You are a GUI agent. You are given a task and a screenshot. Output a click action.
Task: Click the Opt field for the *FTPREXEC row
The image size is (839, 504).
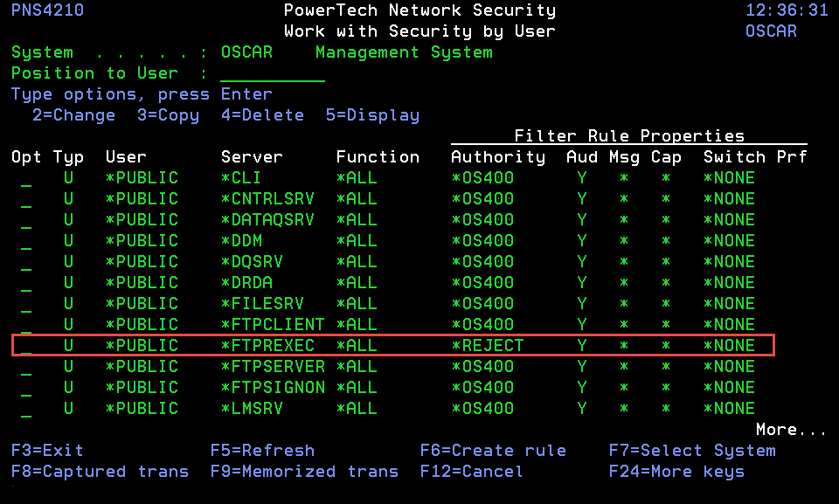[26, 346]
